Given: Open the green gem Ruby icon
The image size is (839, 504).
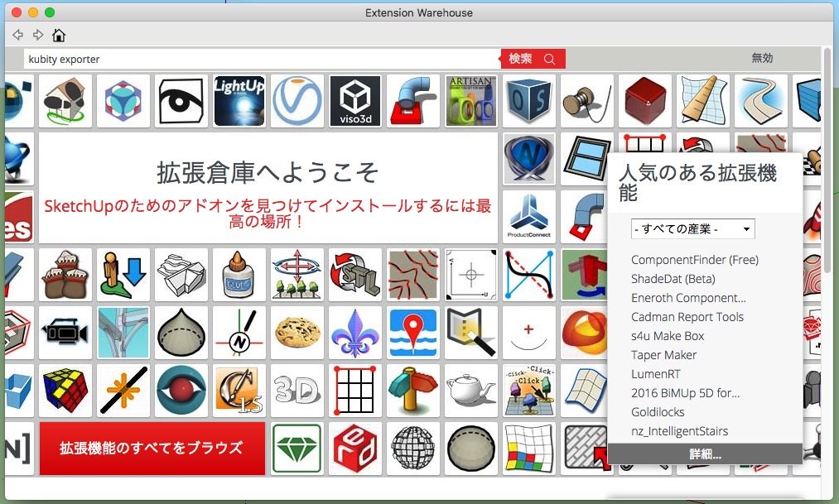Looking at the screenshot, I should [x=297, y=449].
